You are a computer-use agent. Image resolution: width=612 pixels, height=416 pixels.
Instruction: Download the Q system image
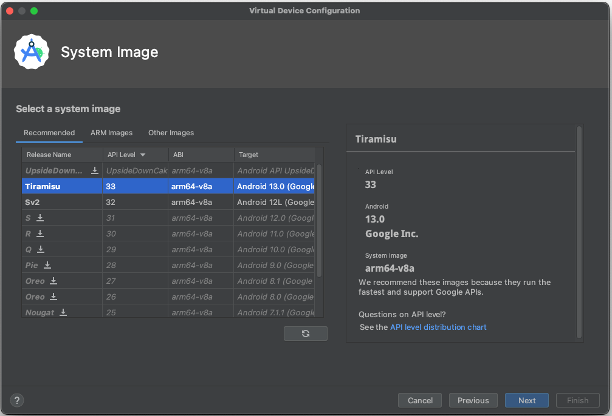click(x=41, y=249)
